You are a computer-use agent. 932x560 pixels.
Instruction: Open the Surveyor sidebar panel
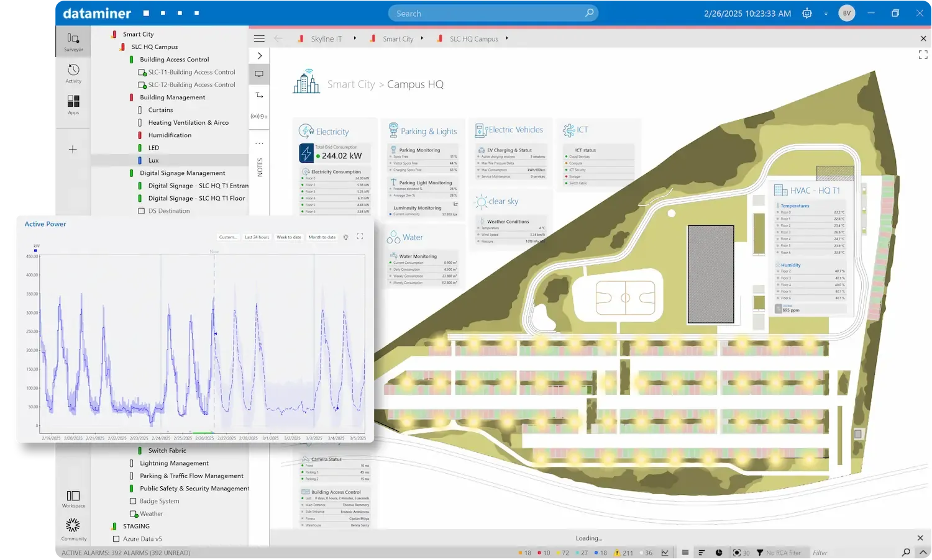[73, 41]
